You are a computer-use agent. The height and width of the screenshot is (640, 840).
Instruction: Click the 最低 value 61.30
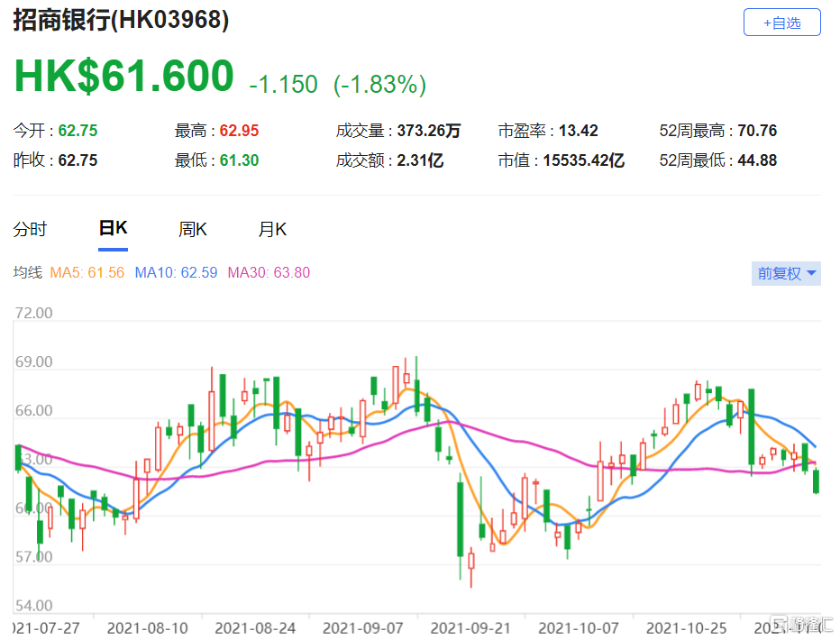click(239, 160)
